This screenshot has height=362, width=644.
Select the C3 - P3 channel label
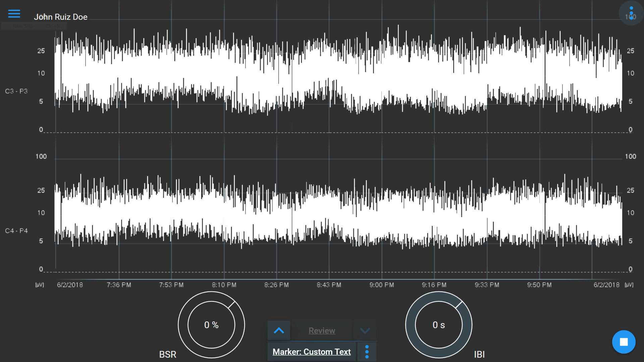click(16, 91)
